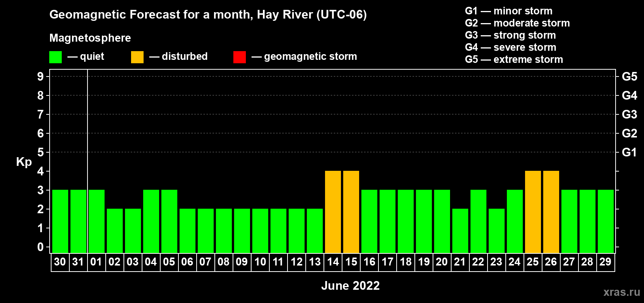Image resolution: width=644 pixels, height=303 pixels.
Task: Click the 'quiet' legend label
Action: point(92,57)
